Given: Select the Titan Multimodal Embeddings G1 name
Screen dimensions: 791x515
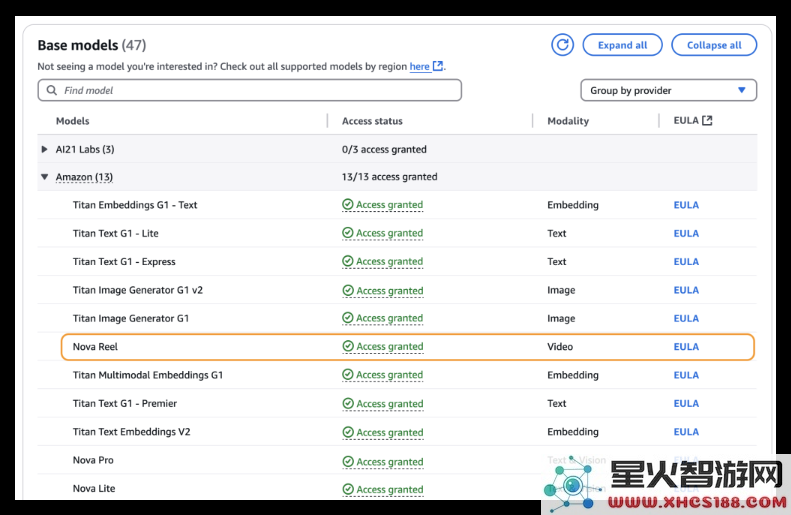Looking at the screenshot, I should pyautogui.click(x=148, y=375).
